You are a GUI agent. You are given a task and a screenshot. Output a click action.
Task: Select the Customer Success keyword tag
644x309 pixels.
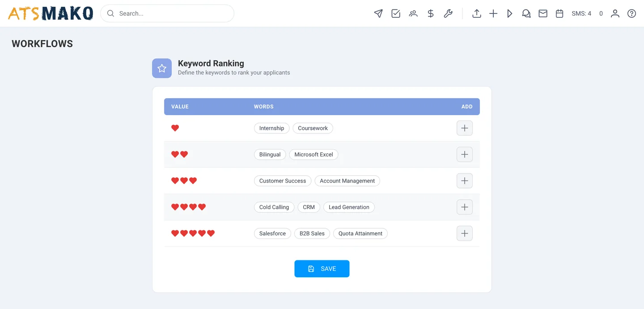pos(283,181)
